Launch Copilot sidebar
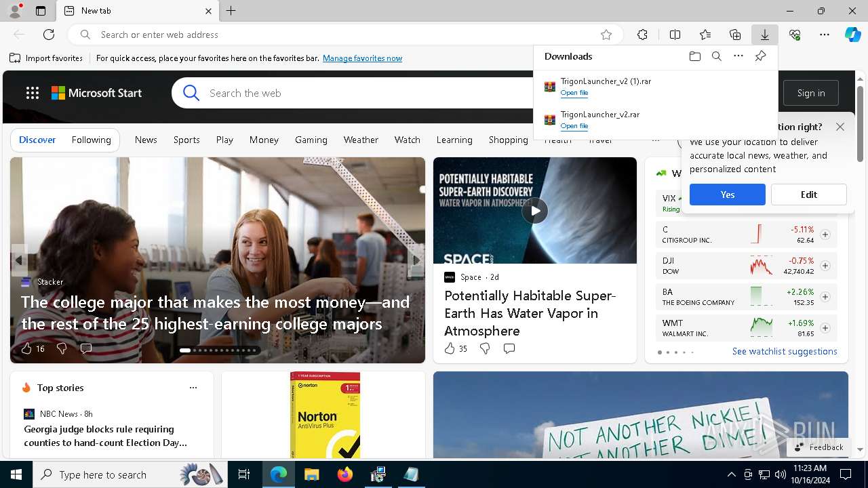 (x=852, y=35)
